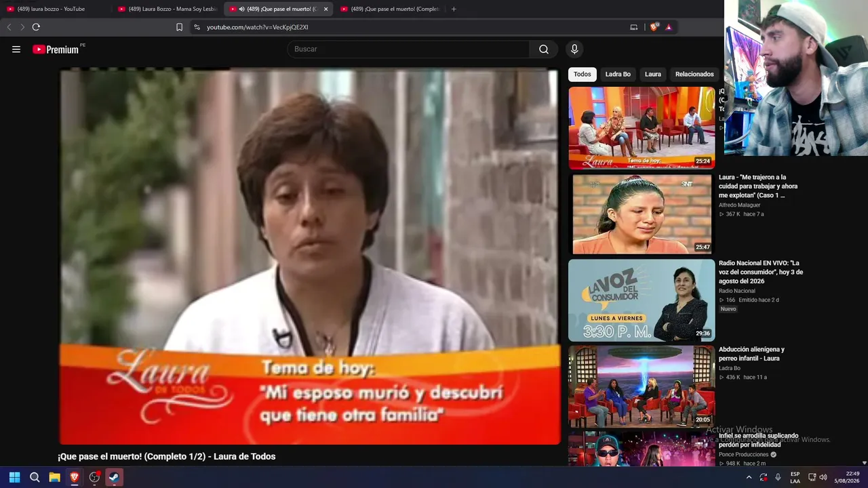
Task: Click the search magnifier button on YouTube
Action: coord(544,49)
